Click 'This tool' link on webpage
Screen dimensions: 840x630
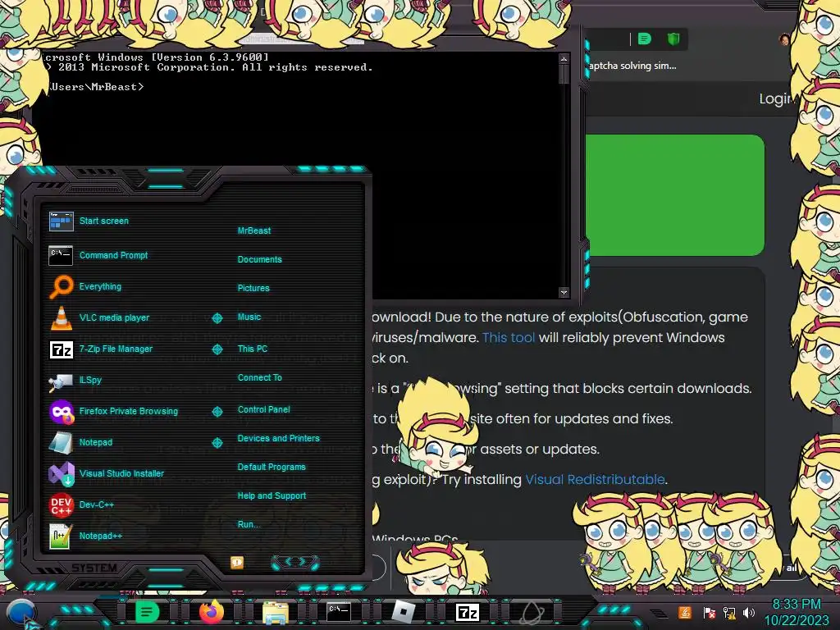tap(509, 337)
